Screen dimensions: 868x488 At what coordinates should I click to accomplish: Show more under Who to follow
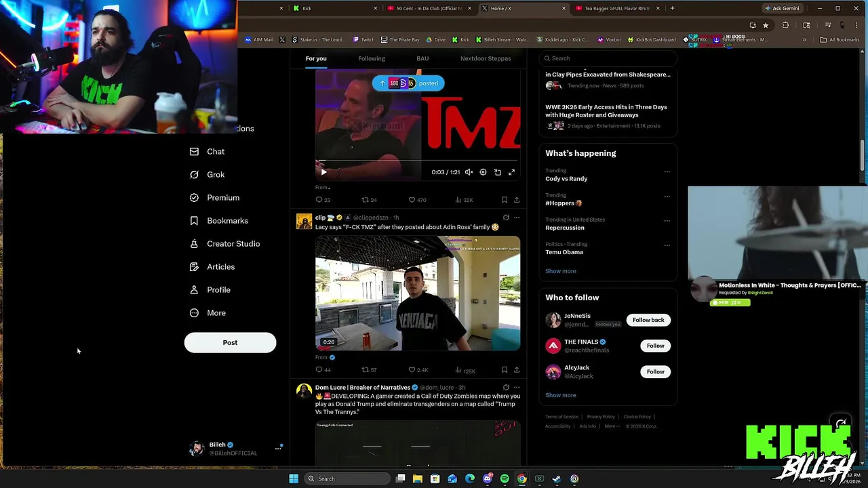561,395
